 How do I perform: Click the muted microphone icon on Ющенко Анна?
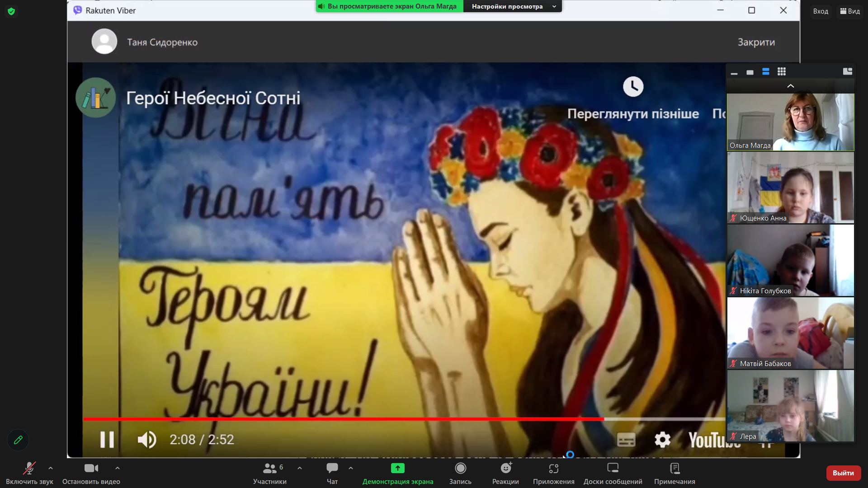tap(733, 218)
